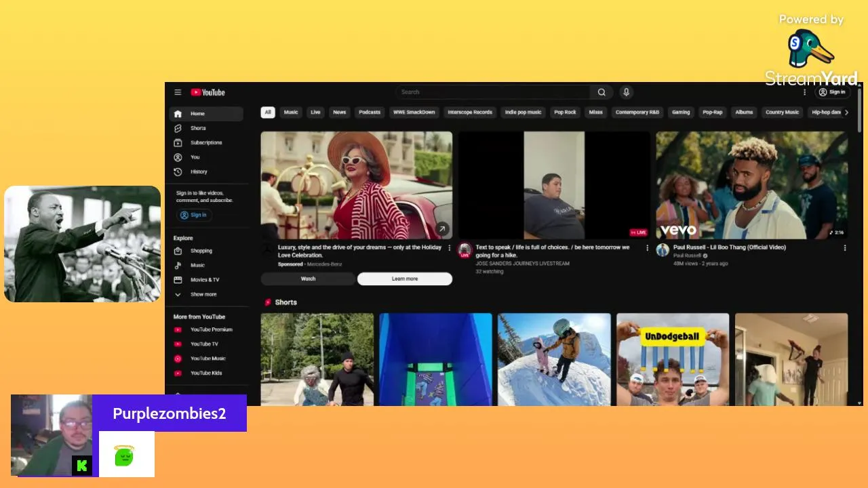This screenshot has width=868, height=488.
Task: Open Shopping under Explore
Action: coord(206,251)
